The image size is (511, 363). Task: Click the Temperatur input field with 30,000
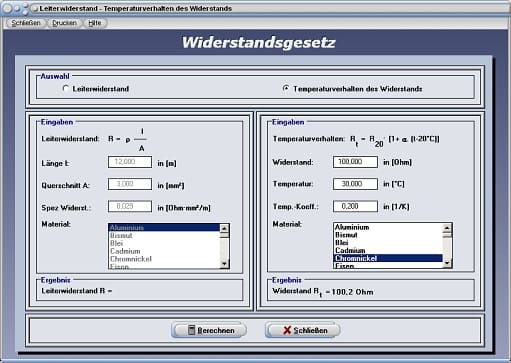click(355, 184)
